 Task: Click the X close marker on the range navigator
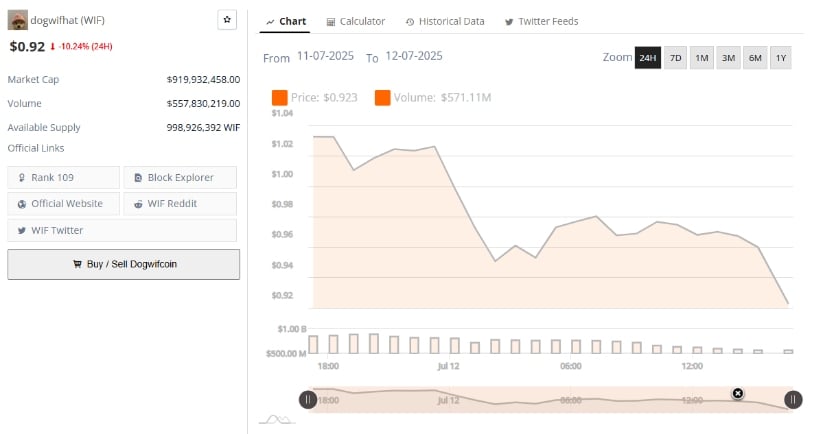[x=738, y=393]
